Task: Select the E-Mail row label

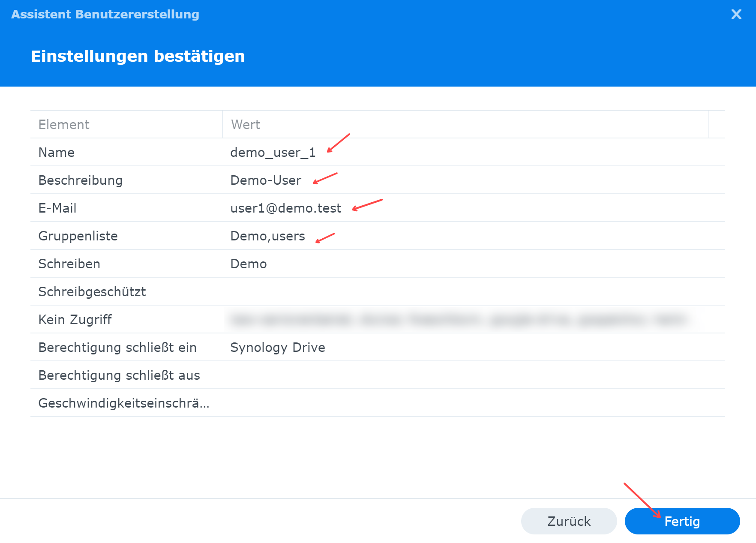Action: coord(57,208)
